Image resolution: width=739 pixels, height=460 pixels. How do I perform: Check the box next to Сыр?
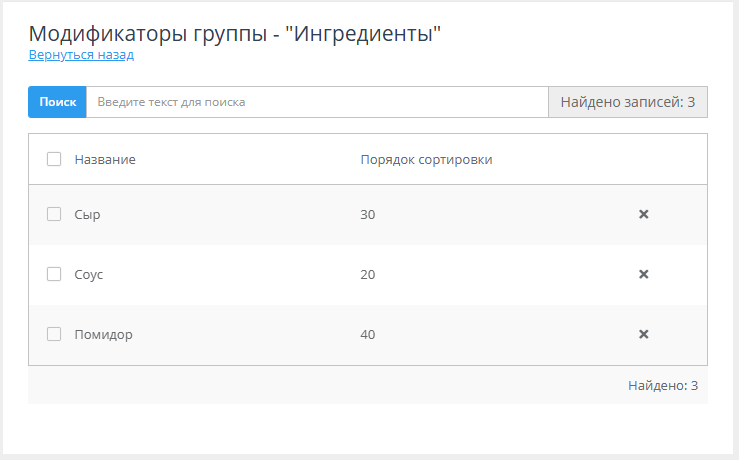[54, 214]
